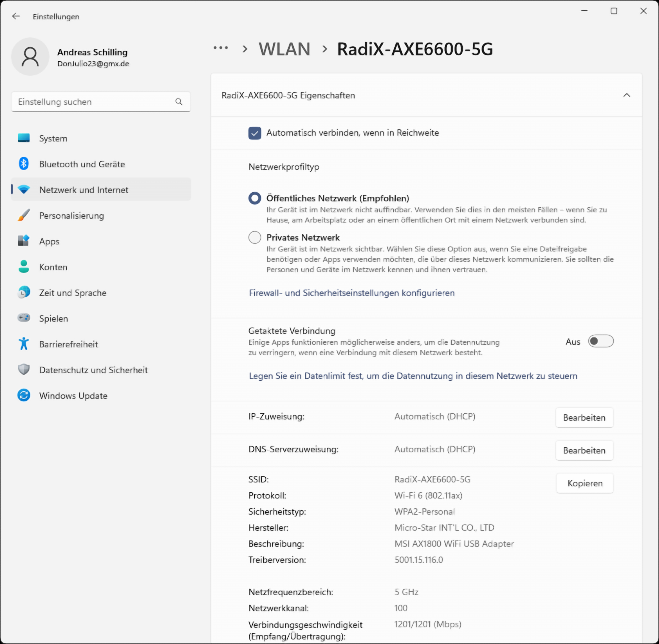Click the DonJulio23@gmx.de email text
This screenshot has height=644, width=659.
(93, 64)
